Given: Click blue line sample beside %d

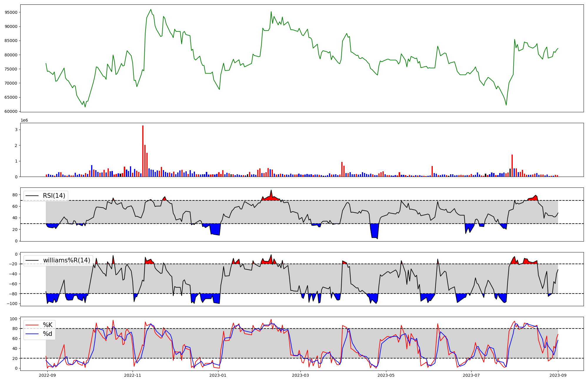Looking at the screenshot, I should tap(32, 334).
